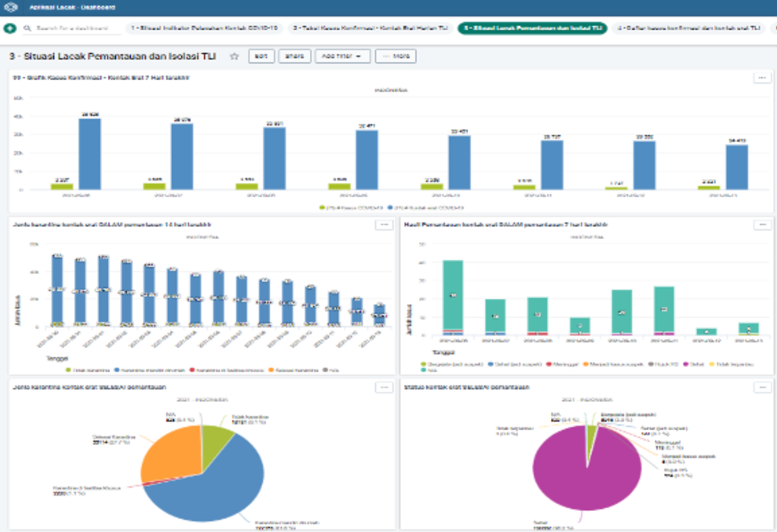Open options menu of 7-day confirmed cases chart
Viewport: 777px width, 532px height.
[x=762, y=78]
